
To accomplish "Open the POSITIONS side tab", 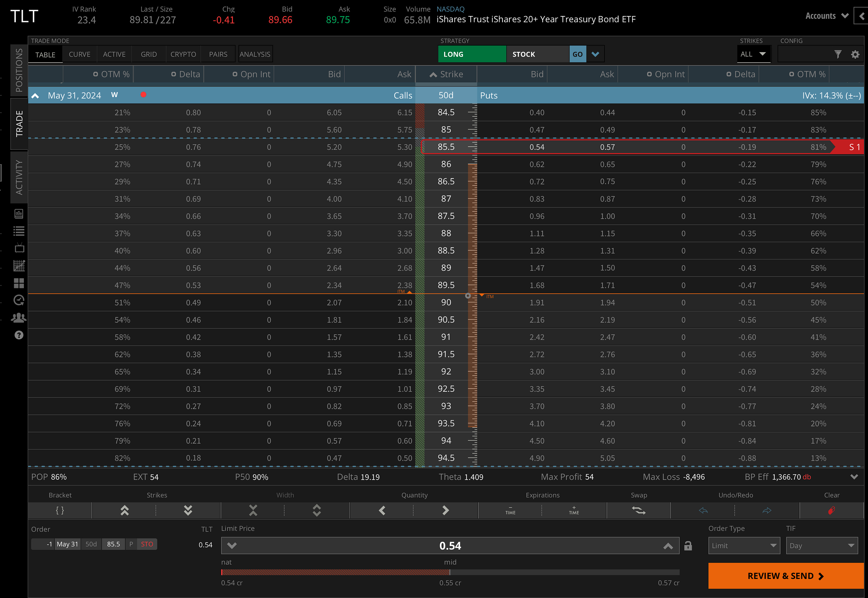I will [x=19, y=70].
